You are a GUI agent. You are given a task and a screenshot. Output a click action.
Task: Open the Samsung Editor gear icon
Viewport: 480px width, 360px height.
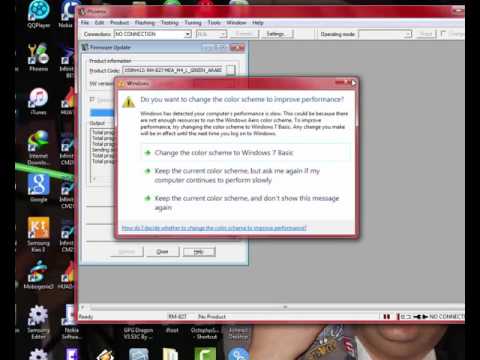pos(38,322)
